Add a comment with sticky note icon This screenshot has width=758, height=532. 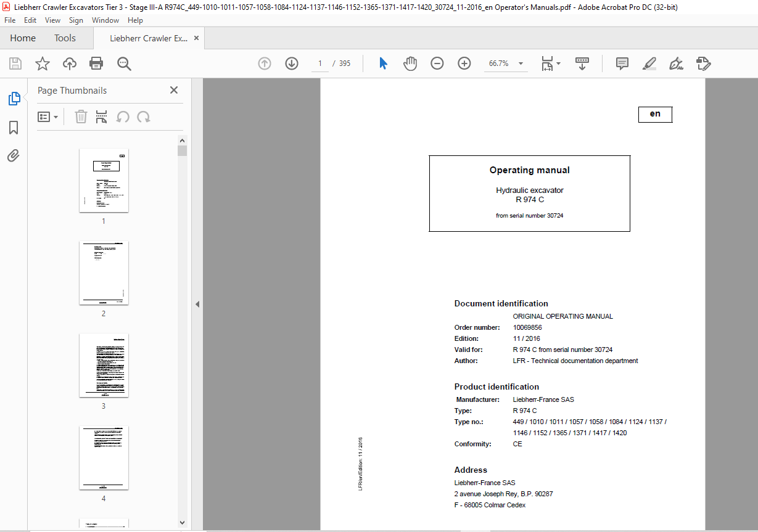click(x=622, y=63)
